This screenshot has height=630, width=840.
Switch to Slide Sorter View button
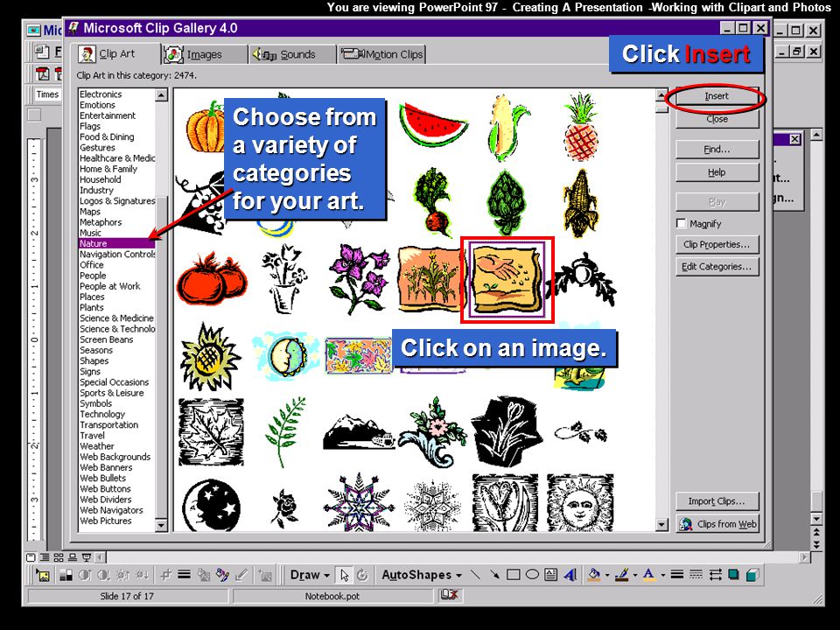coord(59,557)
